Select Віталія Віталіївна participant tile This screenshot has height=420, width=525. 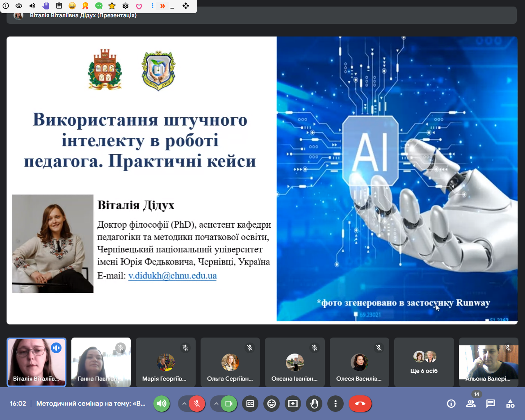coord(37,362)
